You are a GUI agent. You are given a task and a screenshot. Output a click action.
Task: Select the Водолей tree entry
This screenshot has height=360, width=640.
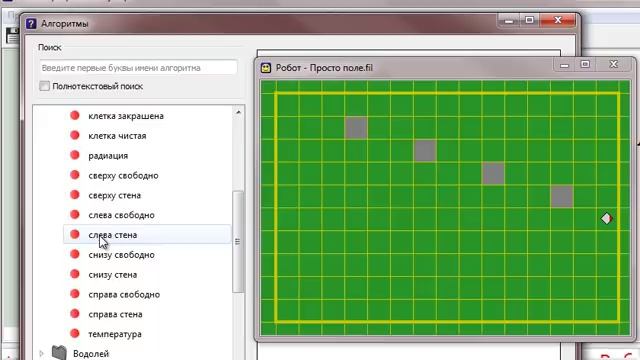tap(91, 353)
